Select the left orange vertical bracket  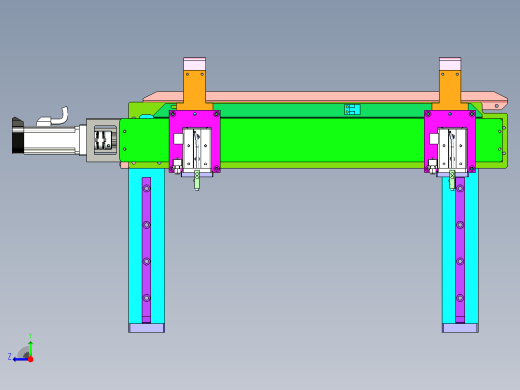point(195,89)
